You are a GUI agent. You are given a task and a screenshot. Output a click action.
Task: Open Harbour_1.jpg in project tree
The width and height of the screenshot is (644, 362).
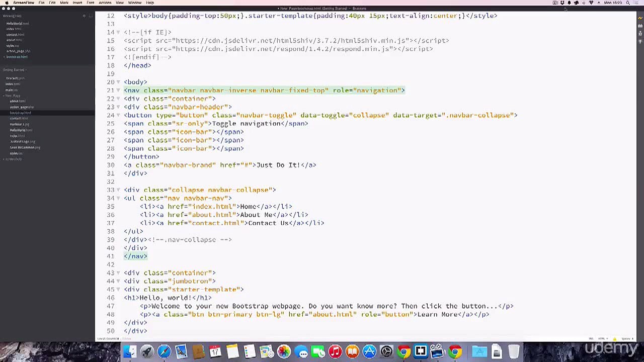20,124
